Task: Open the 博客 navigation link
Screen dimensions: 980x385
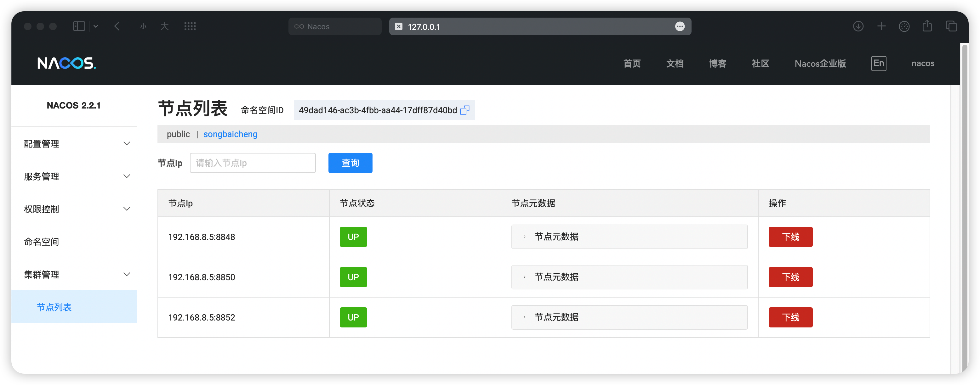Action: pos(717,64)
